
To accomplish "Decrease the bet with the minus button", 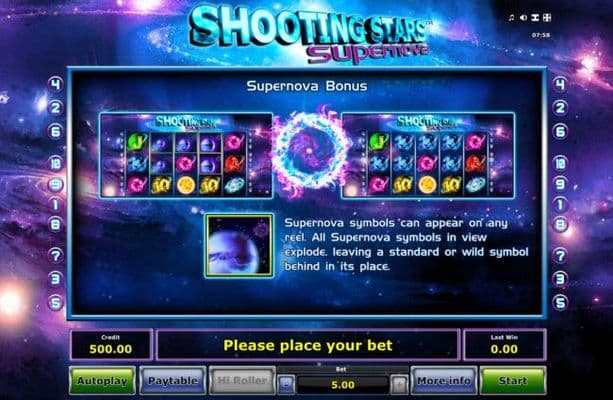I will pyautogui.click(x=286, y=385).
